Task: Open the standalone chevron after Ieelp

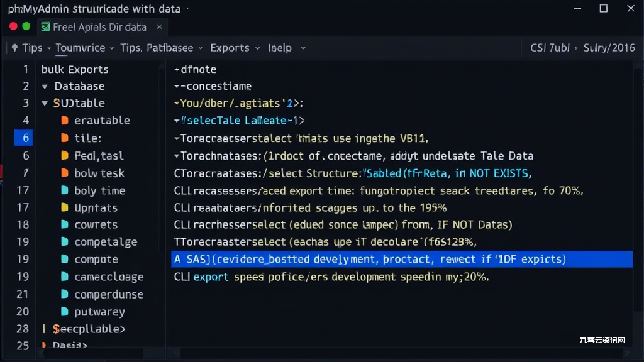Action: (x=303, y=48)
